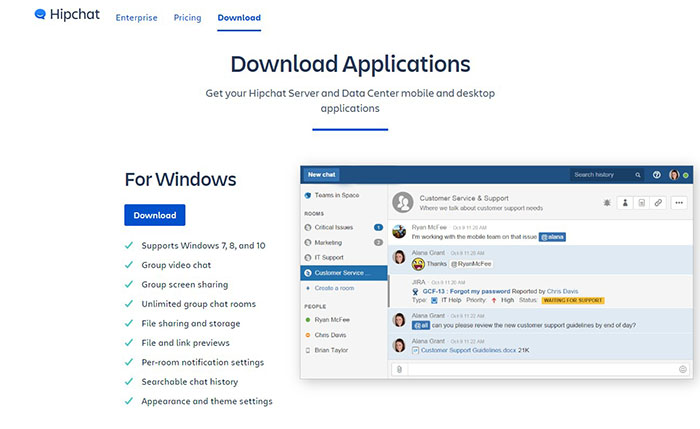Open the emoji smiley picker icon

click(683, 369)
